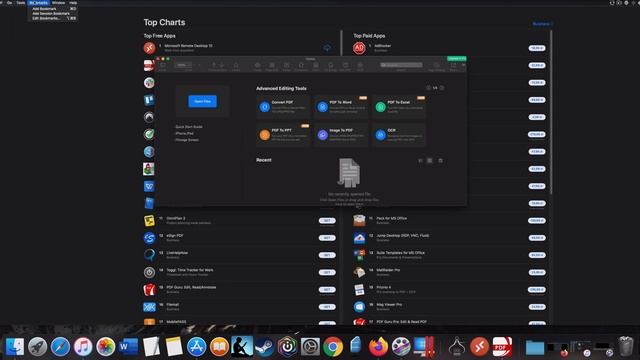Click the blue Open Files button
This screenshot has width=640, height=360.
coord(202,101)
